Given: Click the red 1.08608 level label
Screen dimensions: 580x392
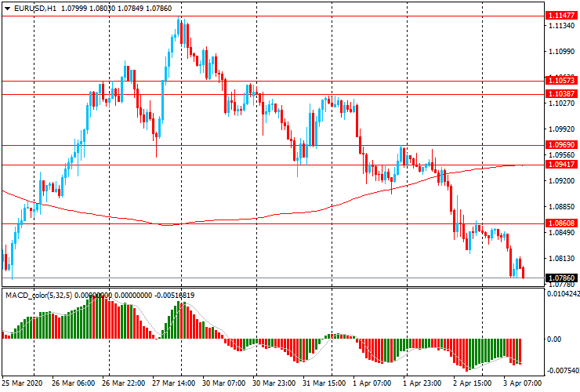Looking at the screenshot, I should (561, 223).
